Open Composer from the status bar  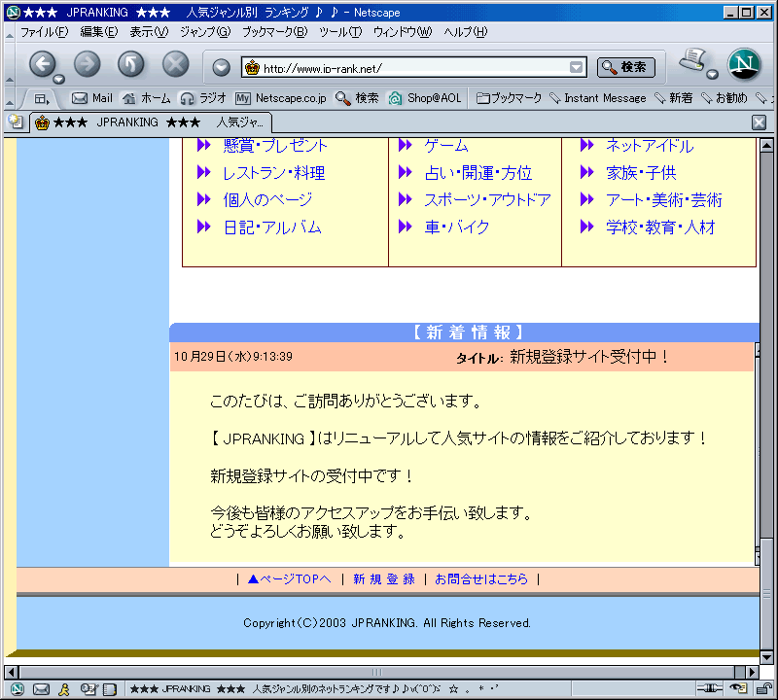[88, 688]
